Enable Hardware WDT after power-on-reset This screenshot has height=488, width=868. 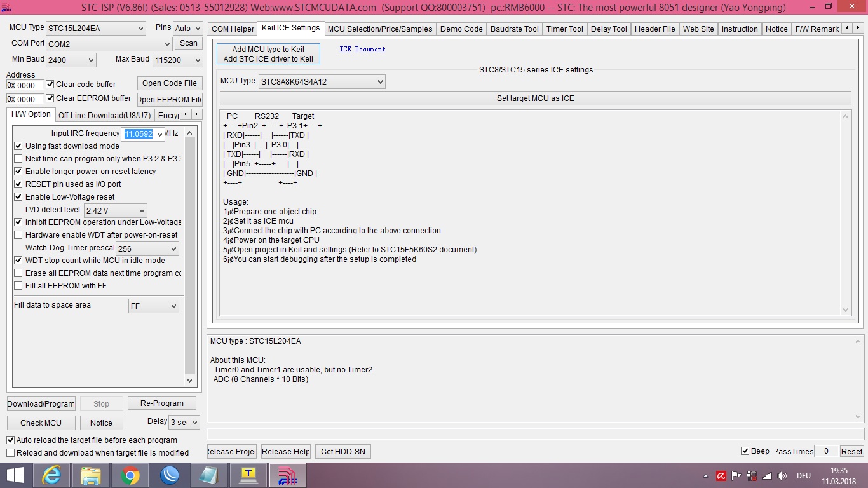18,235
